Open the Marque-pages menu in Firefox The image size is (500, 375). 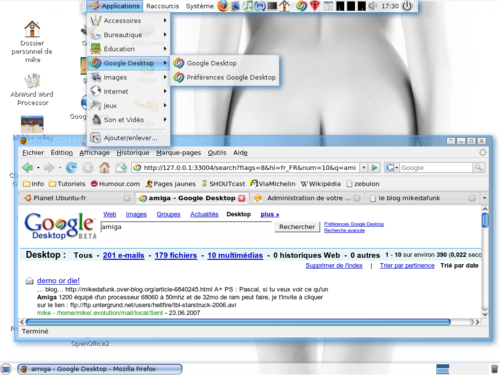click(178, 153)
